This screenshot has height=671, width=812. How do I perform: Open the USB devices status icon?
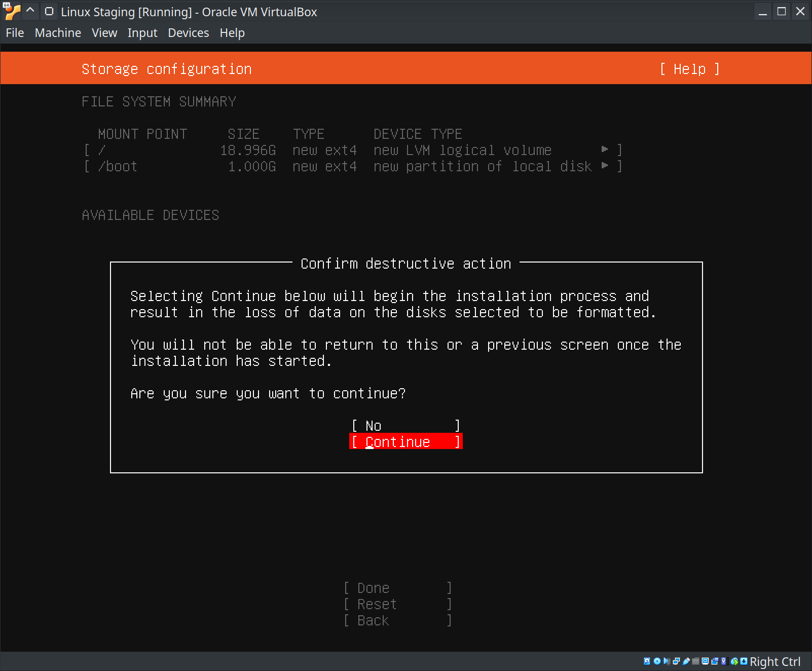click(686, 661)
